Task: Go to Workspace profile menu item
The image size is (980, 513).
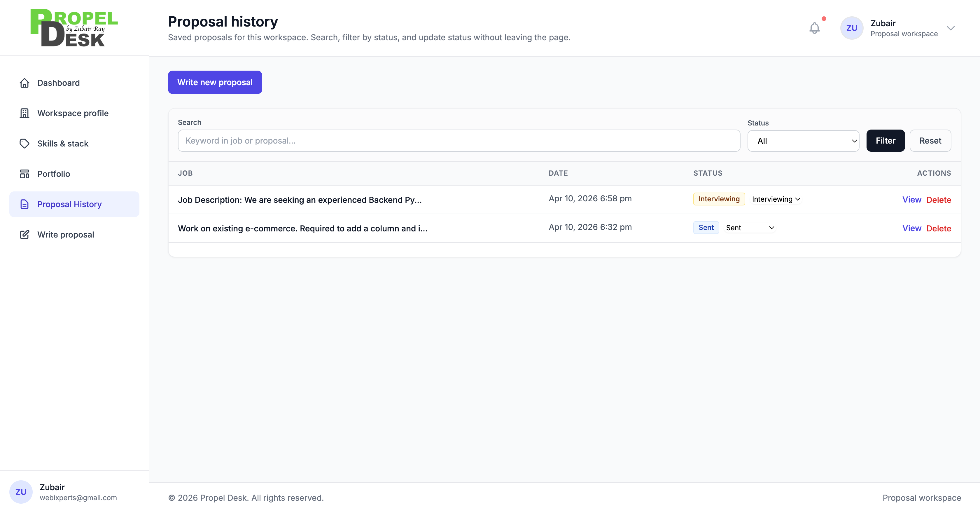Action: tap(73, 114)
